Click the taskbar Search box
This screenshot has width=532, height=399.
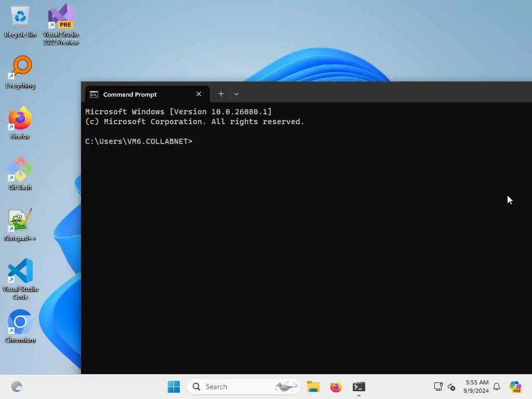click(243, 387)
